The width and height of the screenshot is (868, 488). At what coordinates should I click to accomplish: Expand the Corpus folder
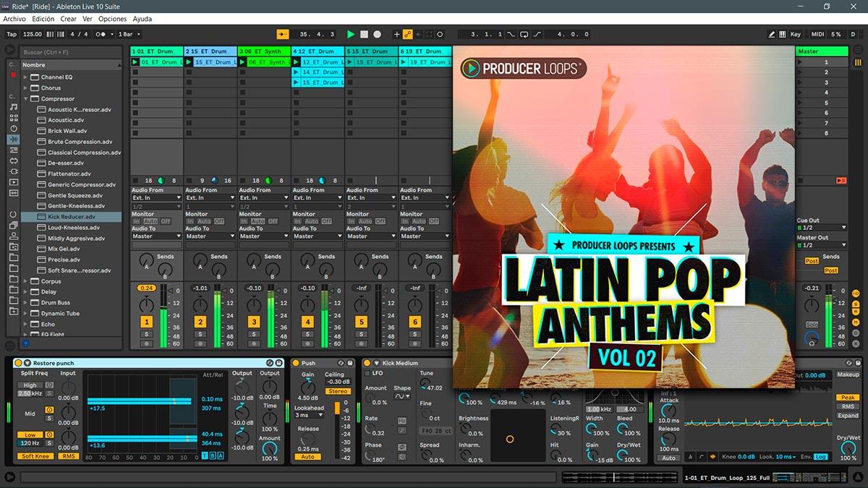pos(26,281)
